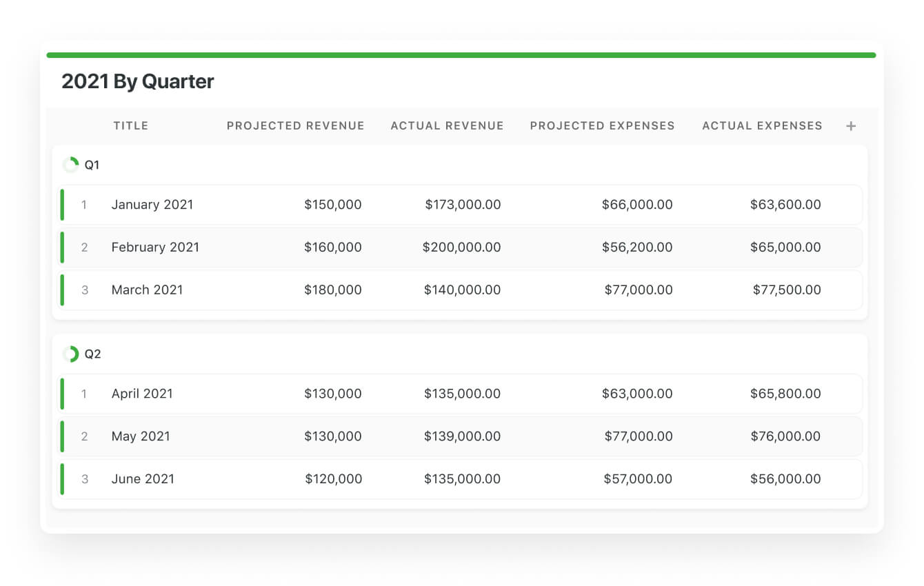
Task: Sort by the Title column header
Action: pyautogui.click(x=131, y=125)
